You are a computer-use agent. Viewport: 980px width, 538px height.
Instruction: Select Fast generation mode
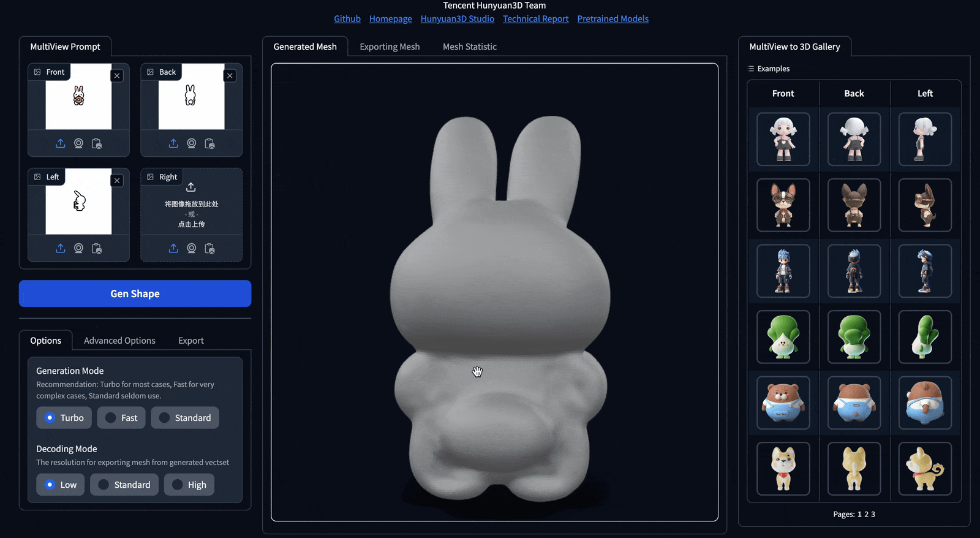[x=121, y=418]
